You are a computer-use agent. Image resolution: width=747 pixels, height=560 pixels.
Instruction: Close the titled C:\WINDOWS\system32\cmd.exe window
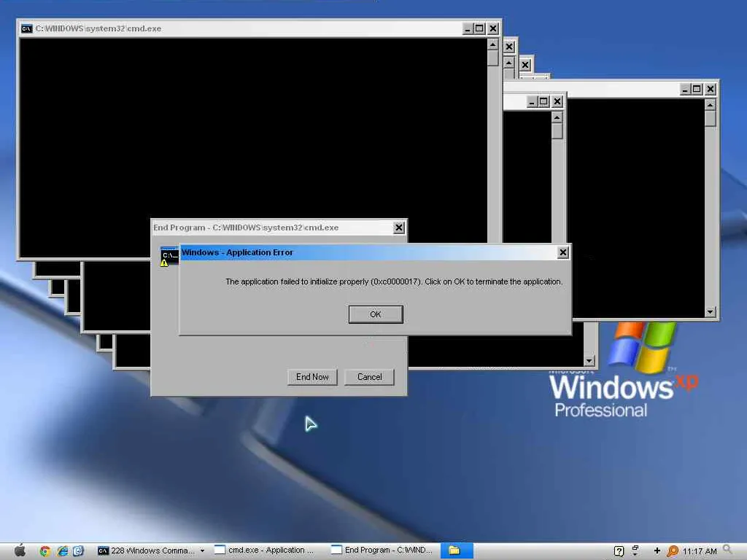pos(493,29)
